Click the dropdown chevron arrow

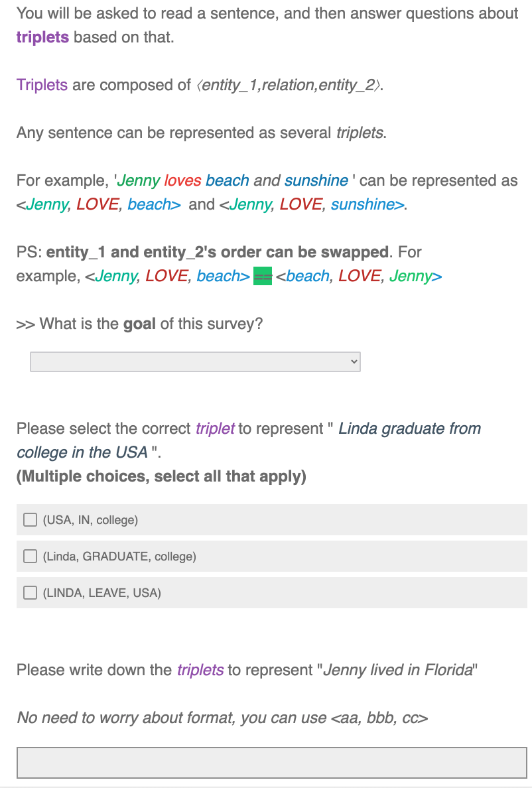[x=354, y=362]
